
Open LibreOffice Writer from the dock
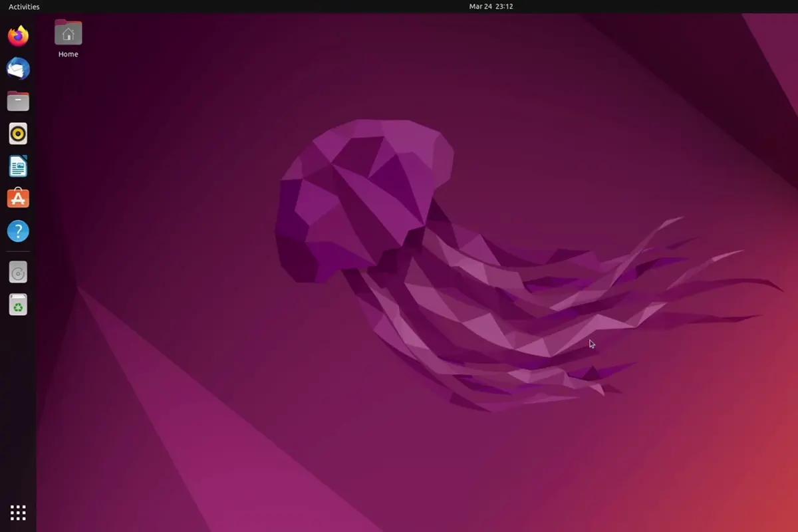pyautogui.click(x=18, y=166)
